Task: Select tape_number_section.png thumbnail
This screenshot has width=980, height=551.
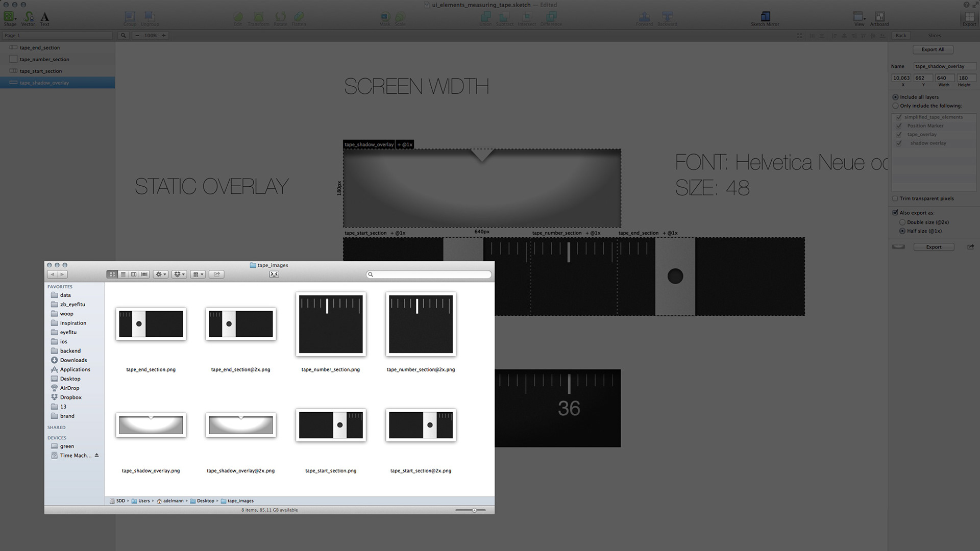Action: [331, 324]
